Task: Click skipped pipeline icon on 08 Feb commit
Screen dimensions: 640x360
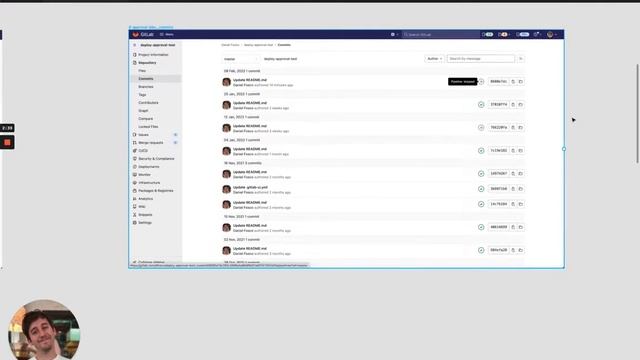Action: (481, 82)
